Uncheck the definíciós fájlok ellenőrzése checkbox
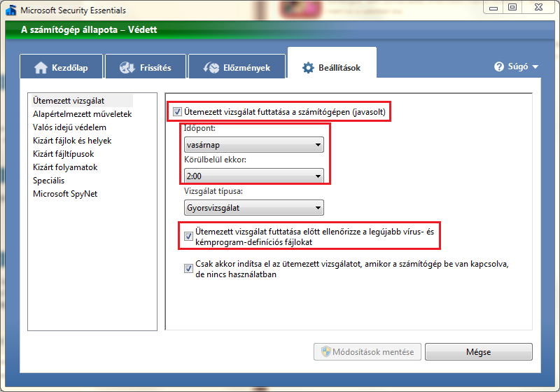 [x=188, y=237]
